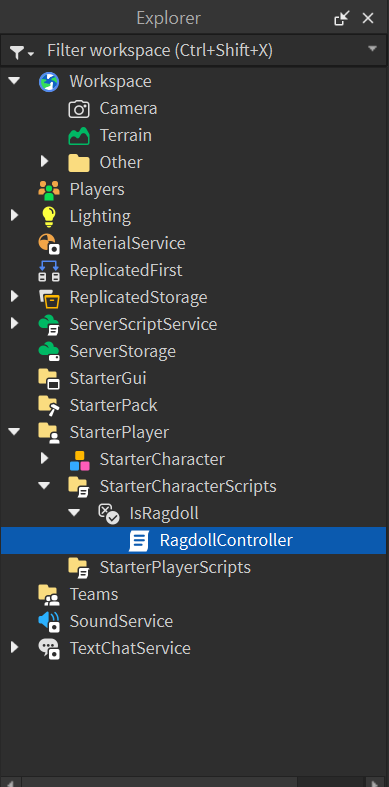Viewport: 389px width, 787px height.
Task: Click the Lighting lightbulb icon
Action: click(49, 216)
